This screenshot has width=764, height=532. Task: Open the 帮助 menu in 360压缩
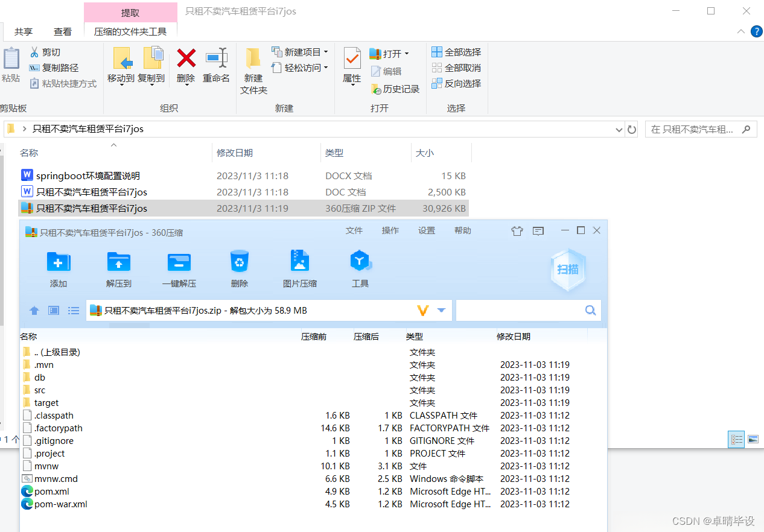(x=463, y=230)
